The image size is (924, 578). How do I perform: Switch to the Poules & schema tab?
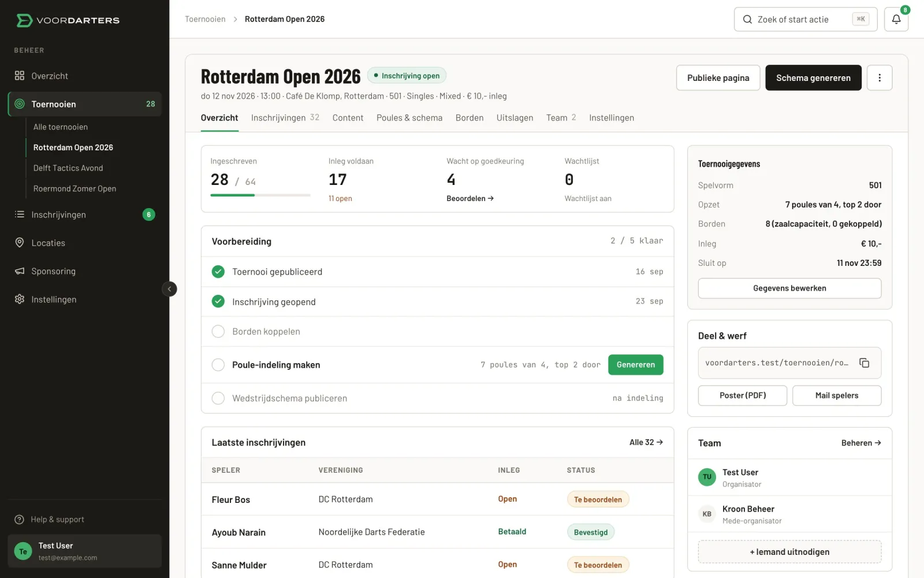pos(409,118)
